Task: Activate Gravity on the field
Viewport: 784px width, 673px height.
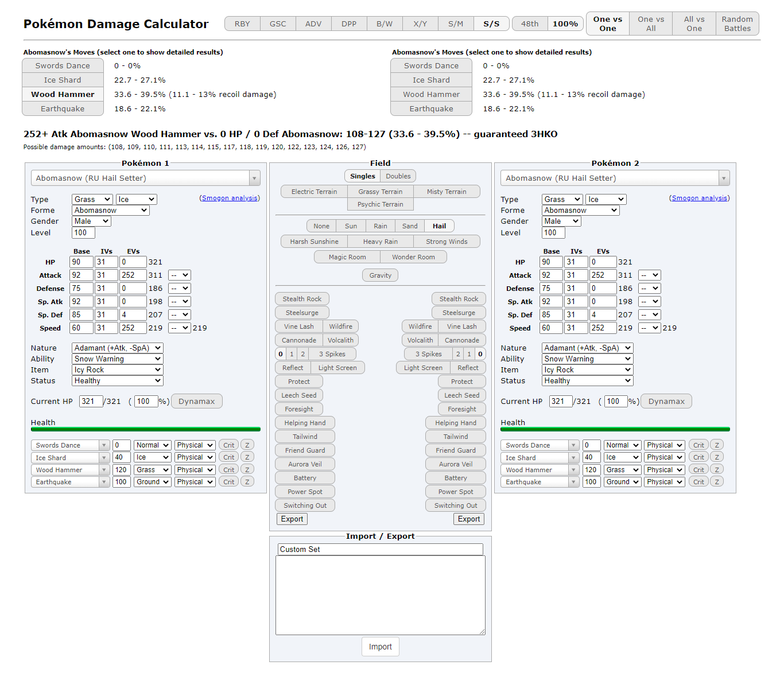Action: point(380,275)
